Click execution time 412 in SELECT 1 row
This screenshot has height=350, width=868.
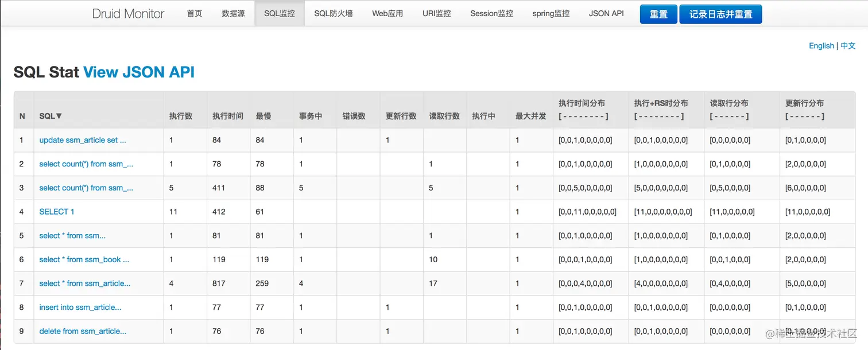click(219, 212)
